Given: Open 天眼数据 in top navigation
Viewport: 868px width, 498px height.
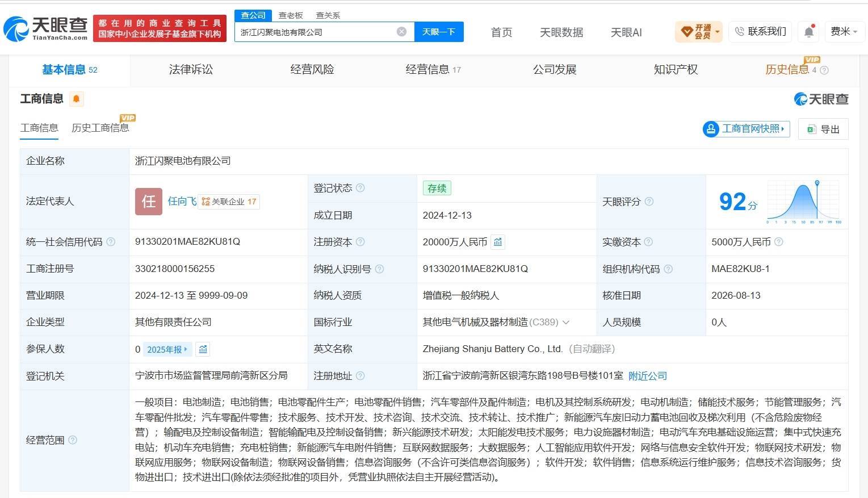Looking at the screenshot, I should (x=561, y=32).
